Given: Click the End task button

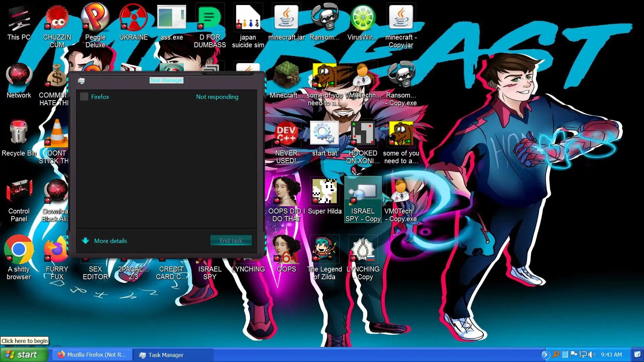Looking at the screenshot, I should tap(231, 240).
